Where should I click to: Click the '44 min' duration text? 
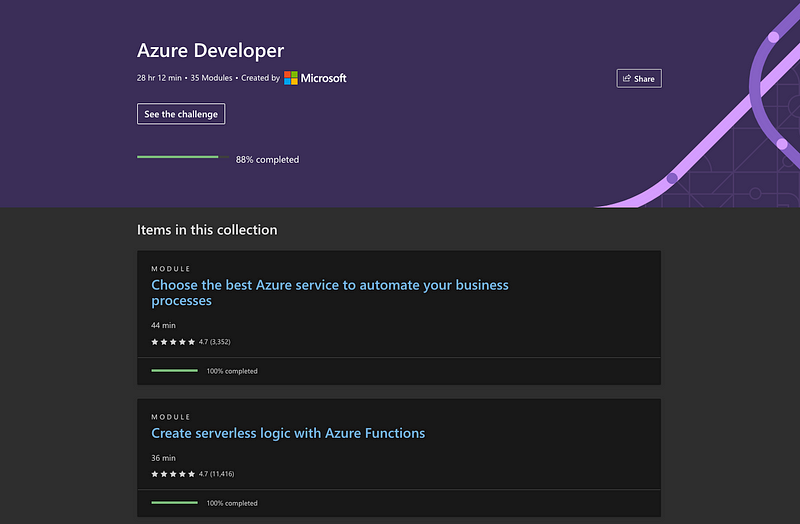point(163,325)
